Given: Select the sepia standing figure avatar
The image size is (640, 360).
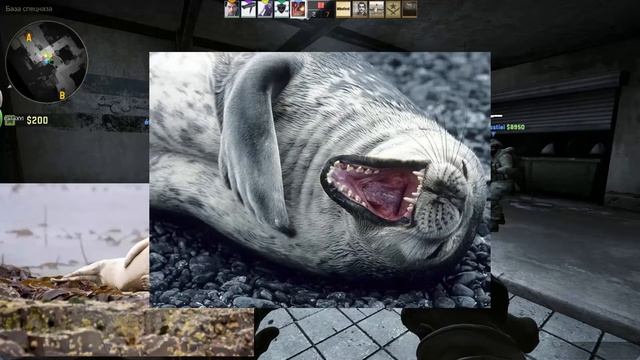Looking at the screenshot, I should tap(376, 9).
